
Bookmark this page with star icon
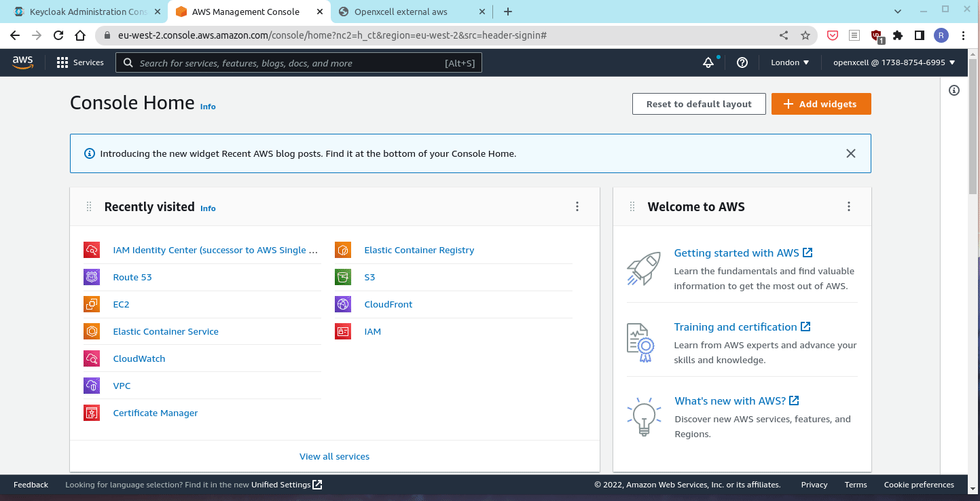(805, 35)
